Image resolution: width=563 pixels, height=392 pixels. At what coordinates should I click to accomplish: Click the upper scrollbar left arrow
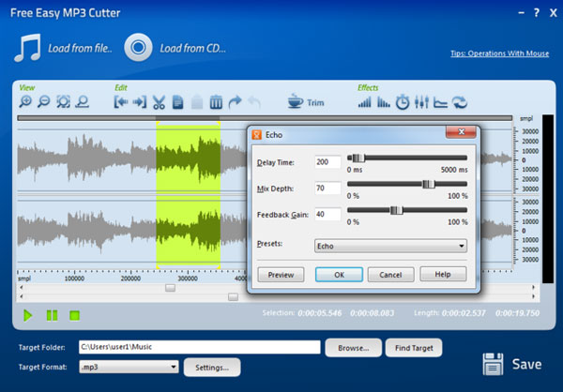pyautogui.click(x=22, y=288)
